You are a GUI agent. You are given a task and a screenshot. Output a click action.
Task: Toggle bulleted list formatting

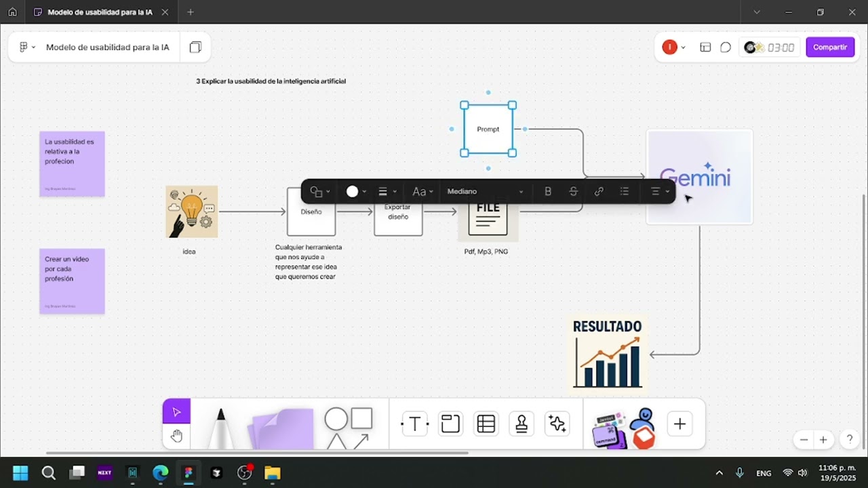coord(625,192)
